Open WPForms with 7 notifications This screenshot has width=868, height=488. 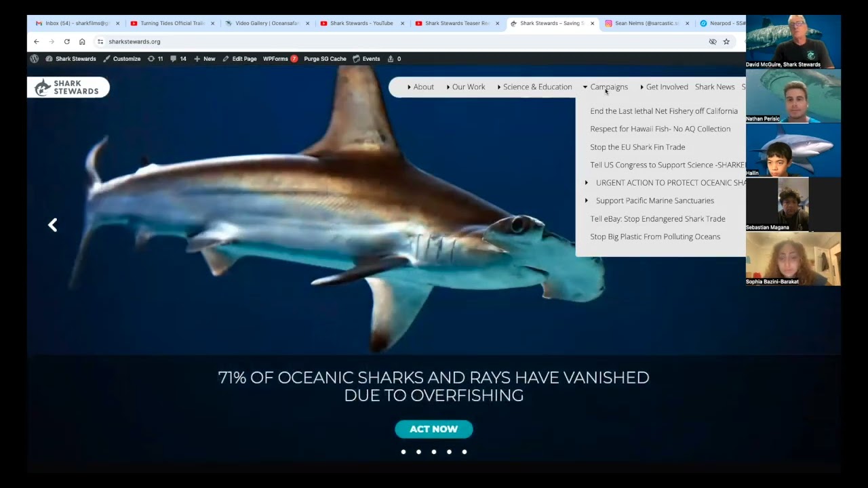point(281,59)
